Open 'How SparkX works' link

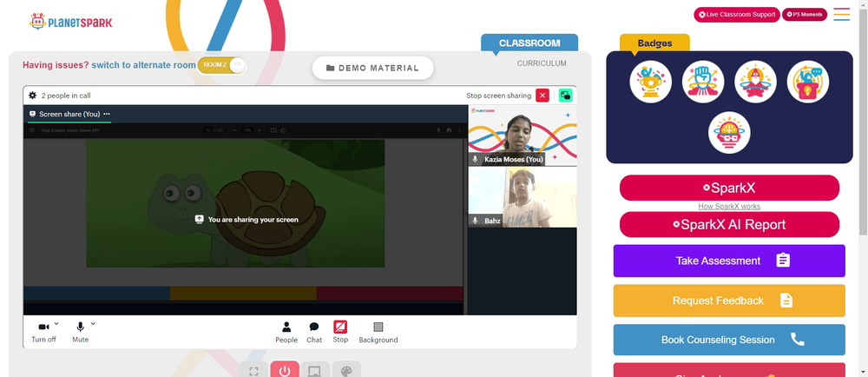tap(729, 207)
